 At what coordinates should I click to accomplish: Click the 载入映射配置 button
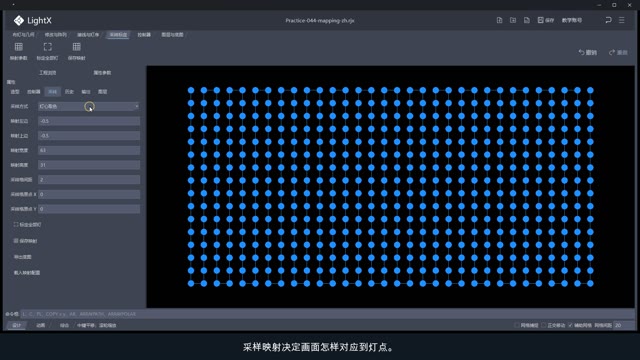27,273
